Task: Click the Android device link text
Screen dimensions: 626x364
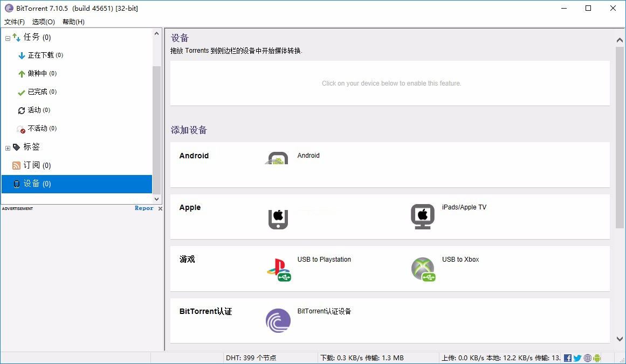Action: [308, 156]
